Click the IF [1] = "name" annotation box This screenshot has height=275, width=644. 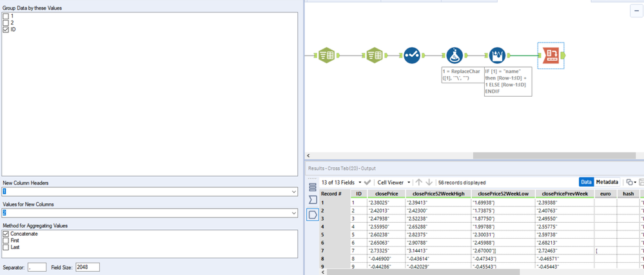(508, 81)
